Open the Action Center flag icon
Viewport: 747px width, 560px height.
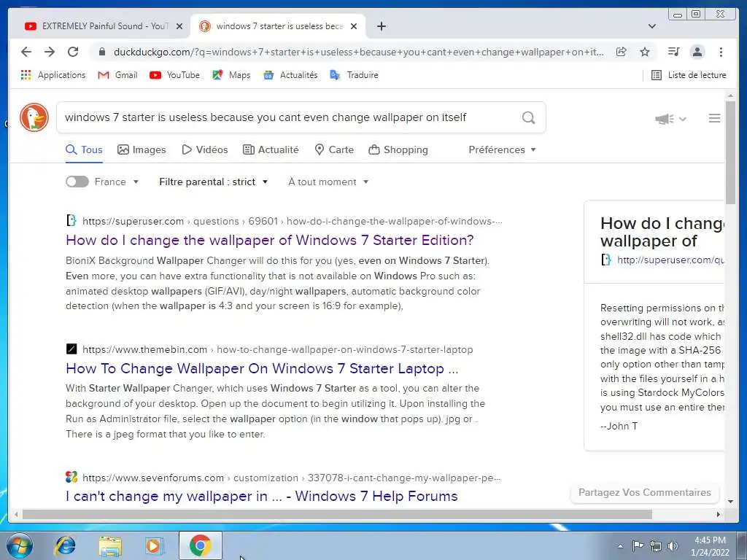[x=638, y=546]
